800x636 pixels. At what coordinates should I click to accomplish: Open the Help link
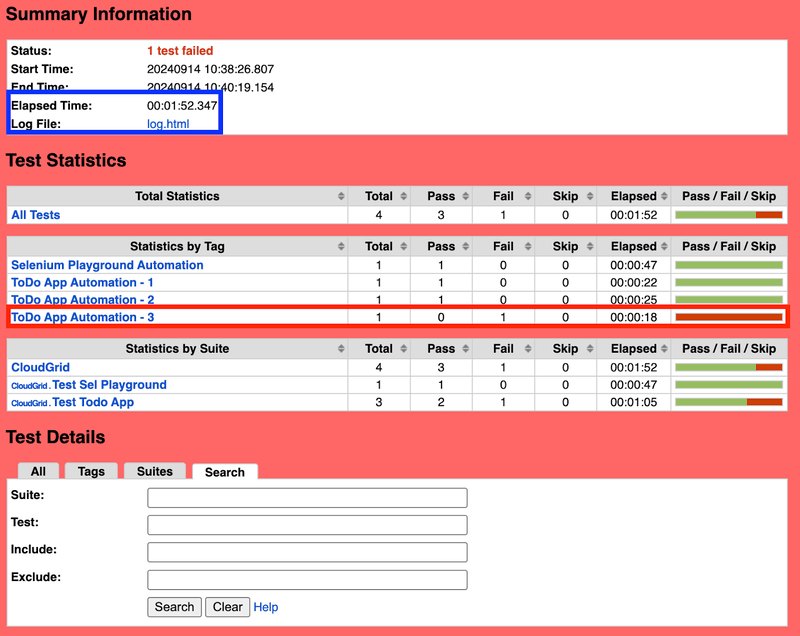[x=266, y=607]
